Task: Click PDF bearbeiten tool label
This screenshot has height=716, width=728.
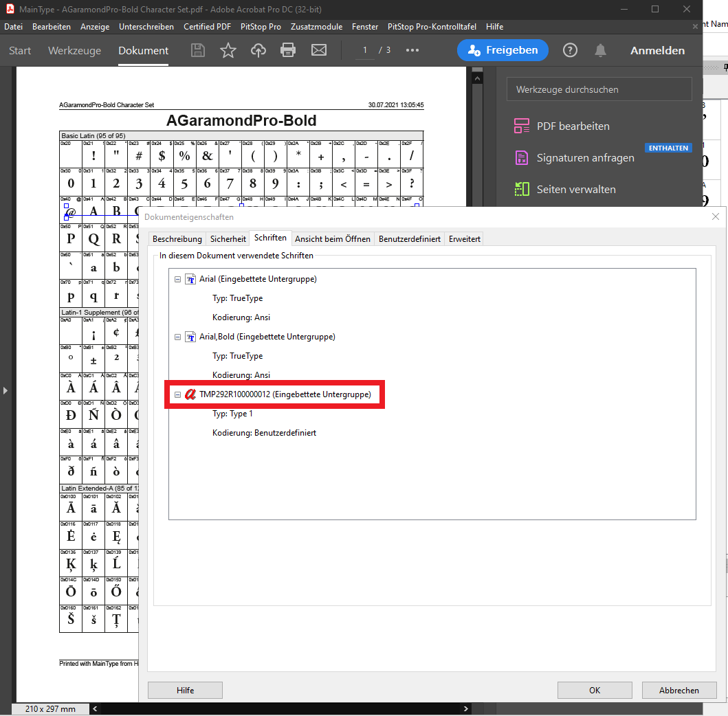Action: pyautogui.click(x=573, y=126)
